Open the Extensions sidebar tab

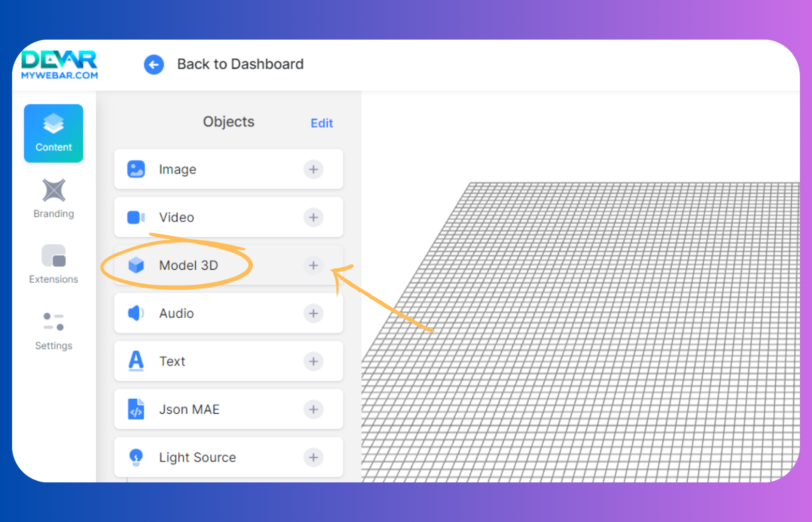point(54,264)
